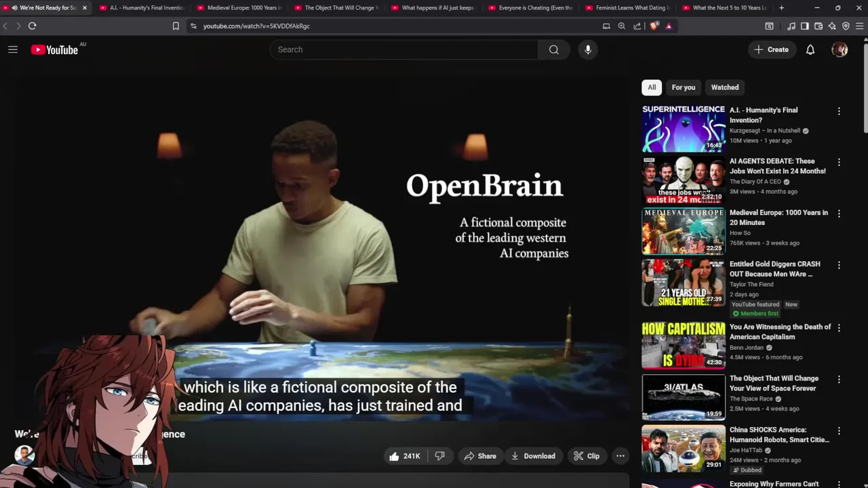Open options for The Object That Will Change video

click(x=839, y=380)
